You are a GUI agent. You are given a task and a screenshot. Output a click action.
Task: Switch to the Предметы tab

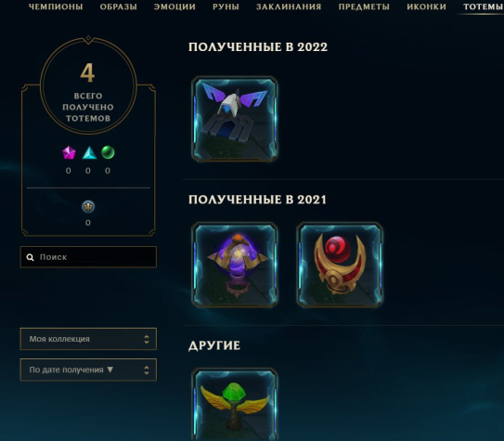tap(364, 6)
